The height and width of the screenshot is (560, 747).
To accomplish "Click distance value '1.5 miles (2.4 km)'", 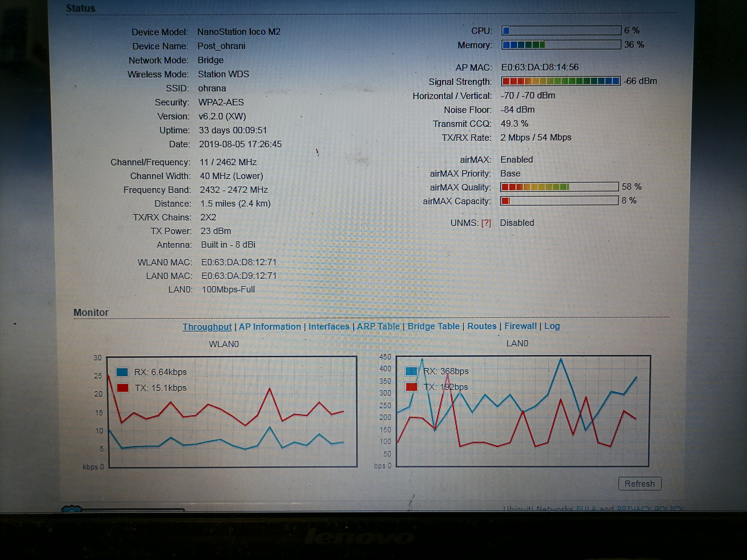I will pos(235,203).
